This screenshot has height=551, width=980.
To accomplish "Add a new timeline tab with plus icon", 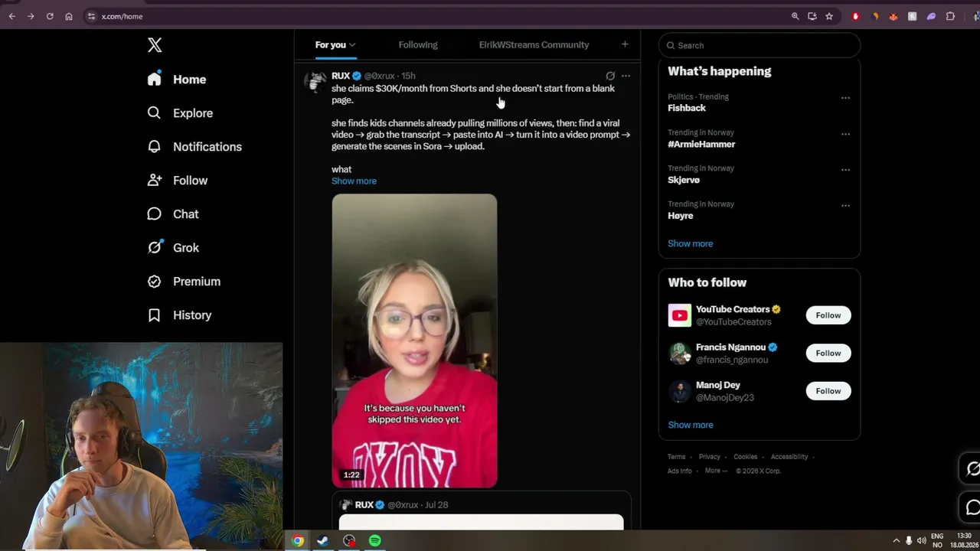I will [x=625, y=44].
